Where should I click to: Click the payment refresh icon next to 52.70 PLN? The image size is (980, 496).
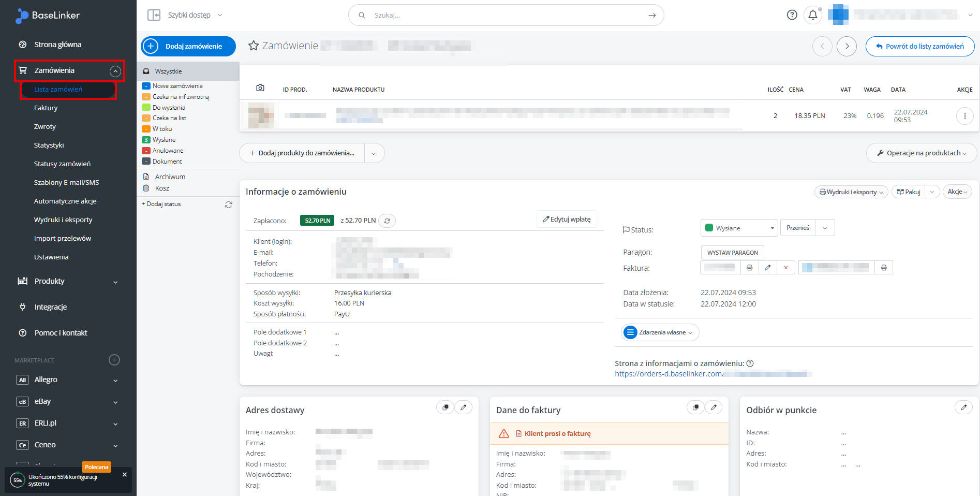pos(387,221)
